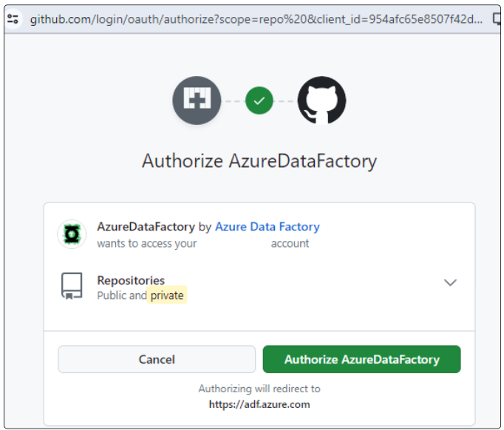Click the github.com OAuth URL in address bar
Viewport: 504px width, 430px height.
coord(256,19)
